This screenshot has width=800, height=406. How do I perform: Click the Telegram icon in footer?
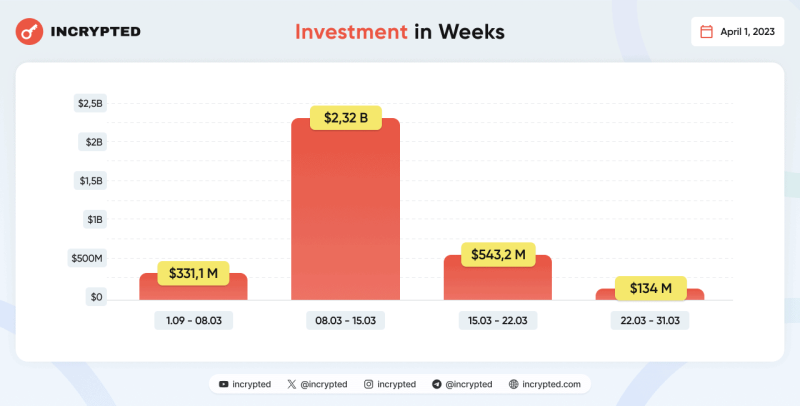coord(437,384)
